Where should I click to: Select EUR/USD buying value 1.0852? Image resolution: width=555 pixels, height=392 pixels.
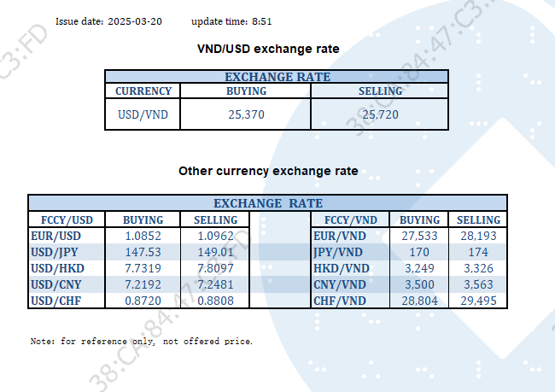pyautogui.click(x=143, y=236)
